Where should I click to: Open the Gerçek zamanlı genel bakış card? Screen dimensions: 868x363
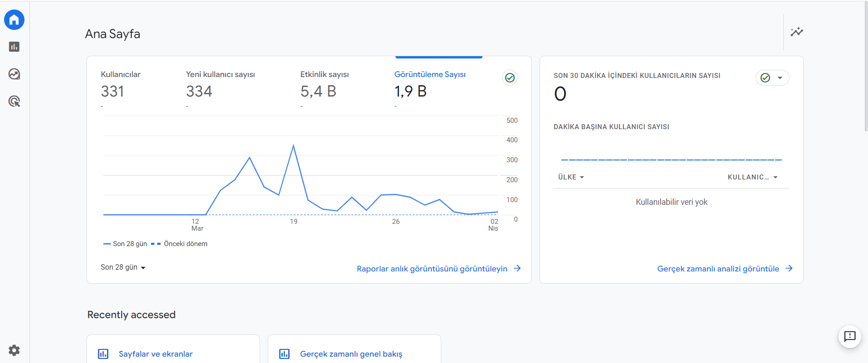tap(354, 349)
